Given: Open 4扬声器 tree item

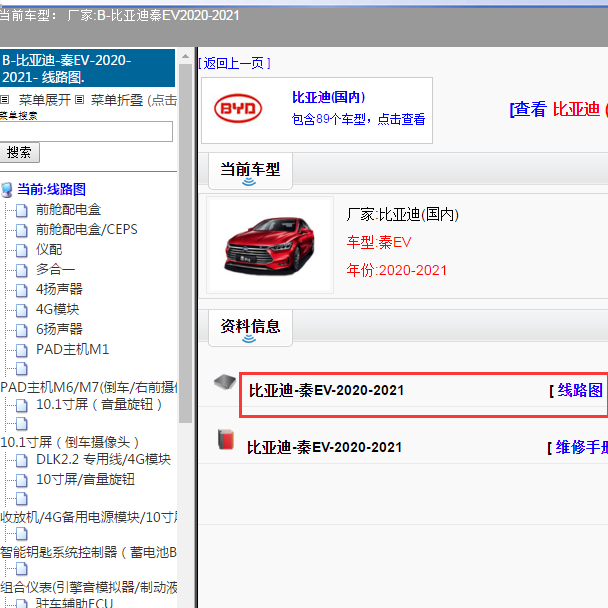Looking at the screenshot, I should tap(59, 289).
